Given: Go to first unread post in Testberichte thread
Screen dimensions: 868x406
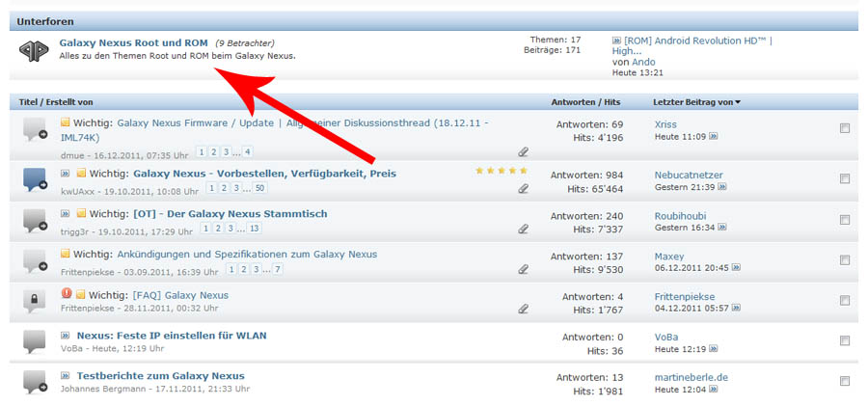Looking at the screenshot, I should pos(66,376).
